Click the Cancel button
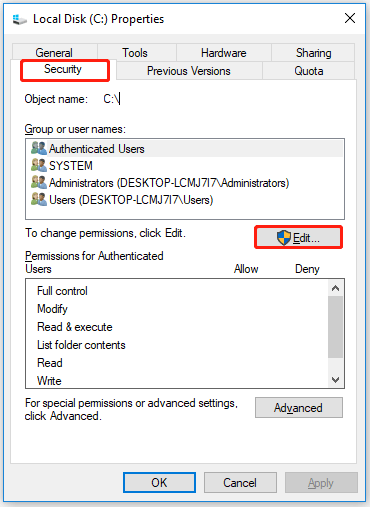This screenshot has height=507, width=370. point(240,482)
